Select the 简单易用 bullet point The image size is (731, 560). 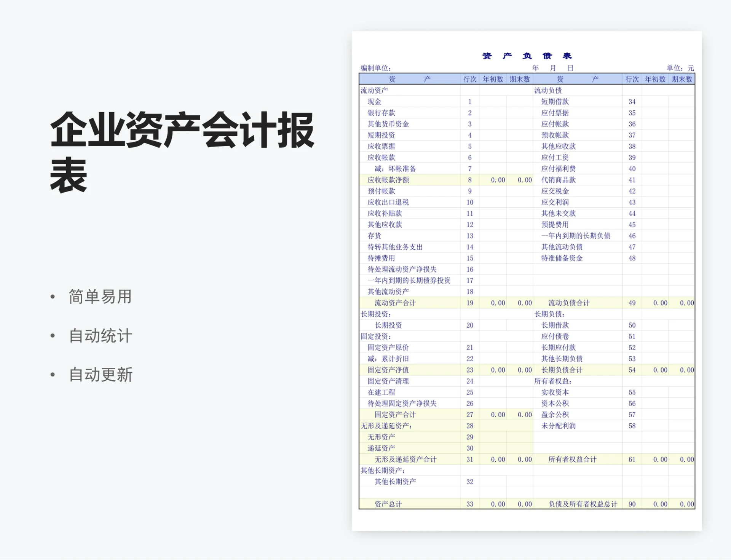click(x=100, y=297)
